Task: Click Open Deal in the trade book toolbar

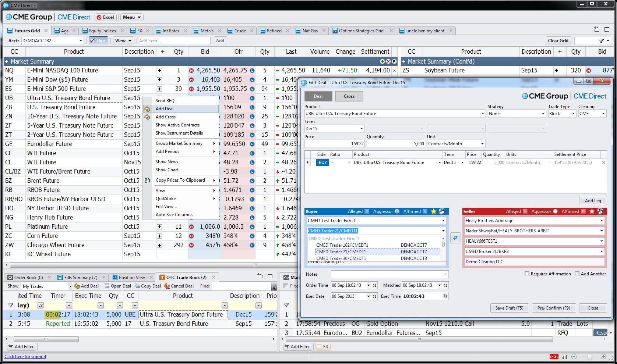Action: [117, 286]
